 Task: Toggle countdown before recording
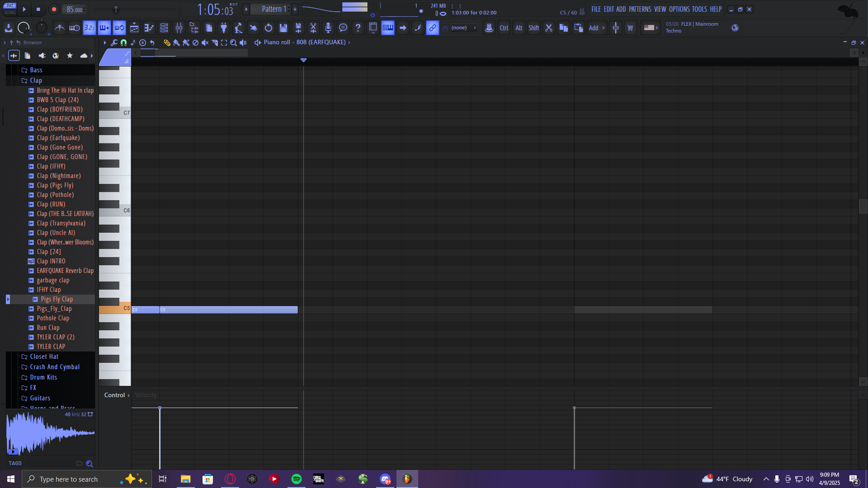point(90,28)
